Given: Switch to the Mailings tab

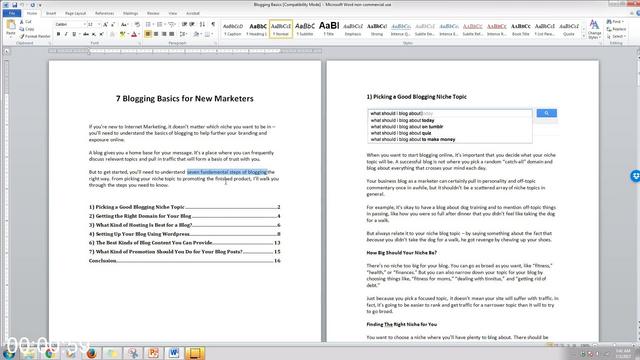Looking at the screenshot, I should (131, 13).
